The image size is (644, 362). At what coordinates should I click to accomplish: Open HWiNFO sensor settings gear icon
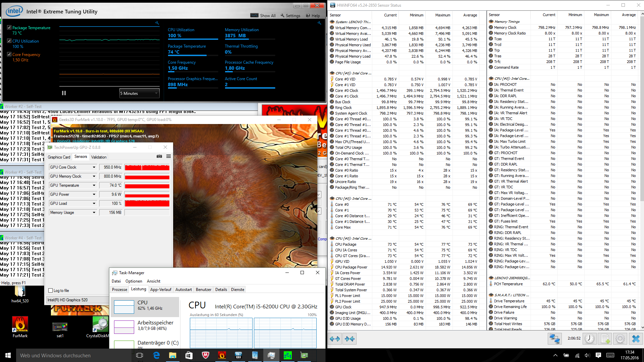tap(620, 339)
